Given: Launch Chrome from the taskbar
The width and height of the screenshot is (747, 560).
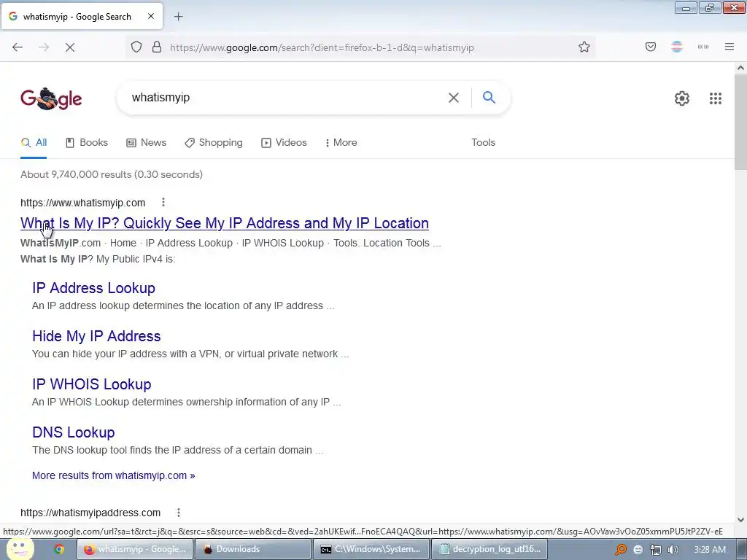Looking at the screenshot, I should click(59, 549).
